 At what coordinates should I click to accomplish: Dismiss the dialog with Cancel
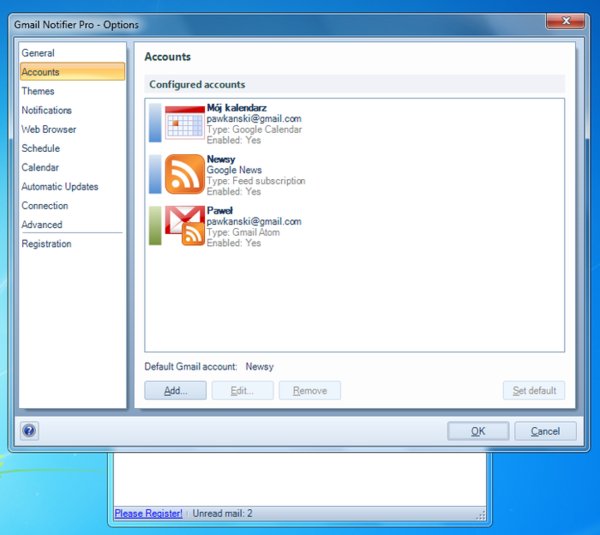pos(545,431)
